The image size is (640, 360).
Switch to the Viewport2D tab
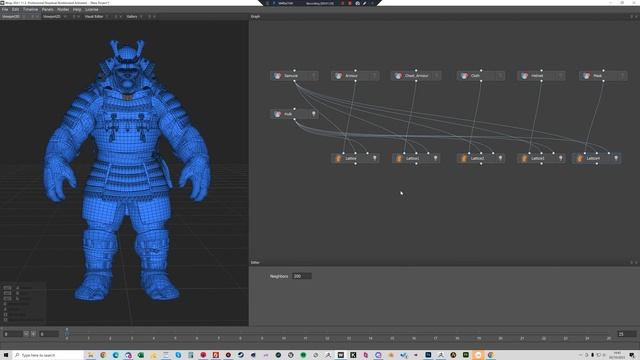(52, 17)
